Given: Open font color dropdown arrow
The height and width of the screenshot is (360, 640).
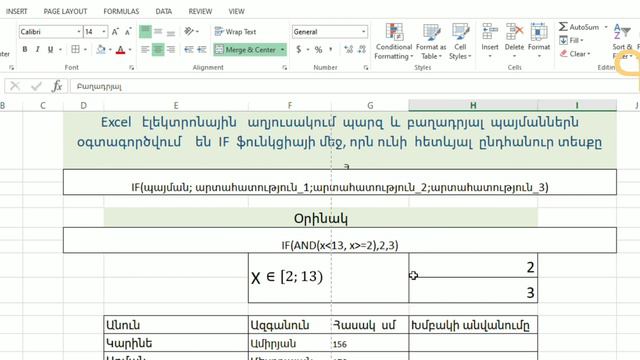Looking at the screenshot, I should coord(130,50).
